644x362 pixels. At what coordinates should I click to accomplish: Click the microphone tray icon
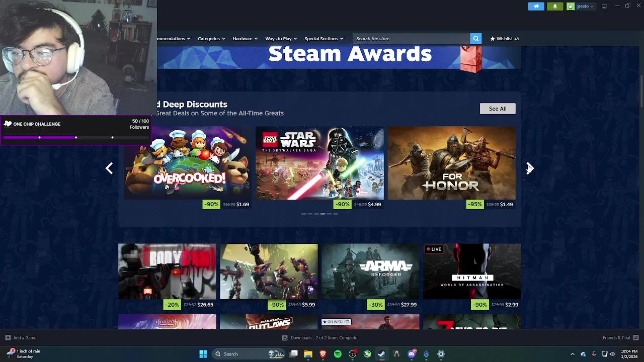[594, 354]
